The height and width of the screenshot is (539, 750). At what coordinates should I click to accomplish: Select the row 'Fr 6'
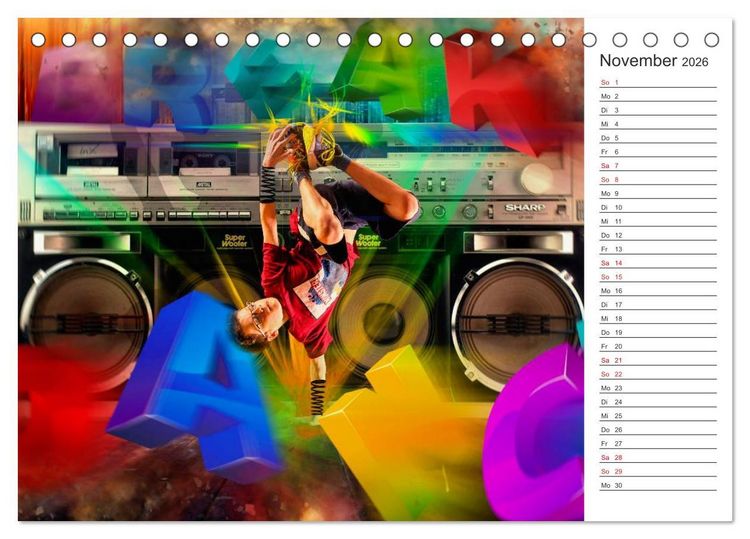coord(658,152)
